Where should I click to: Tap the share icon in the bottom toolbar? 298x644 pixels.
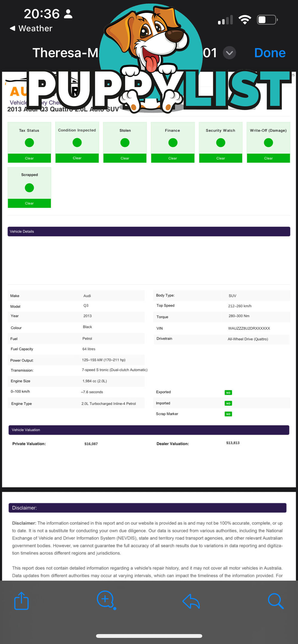21,601
